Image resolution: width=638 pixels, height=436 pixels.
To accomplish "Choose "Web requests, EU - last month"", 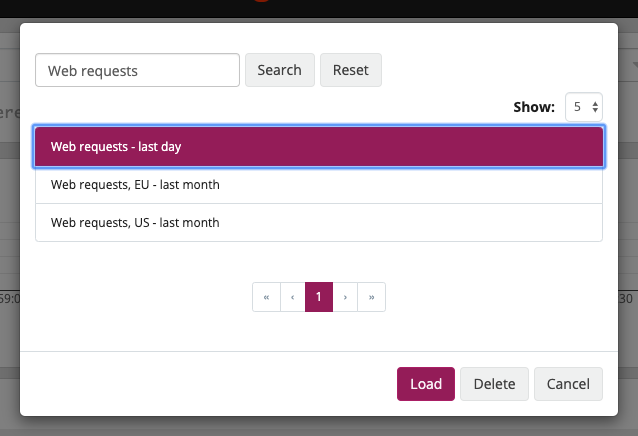I will click(x=319, y=185).
